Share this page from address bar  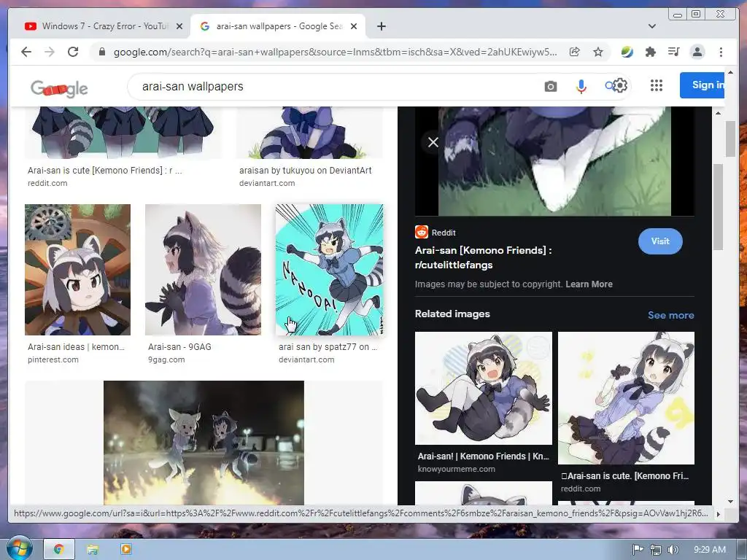(x=575, y=52)
